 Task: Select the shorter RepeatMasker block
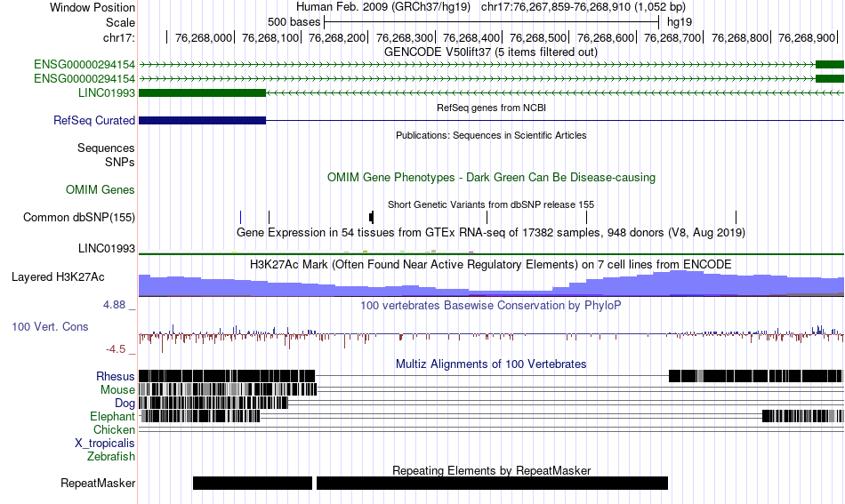[253, 483]
